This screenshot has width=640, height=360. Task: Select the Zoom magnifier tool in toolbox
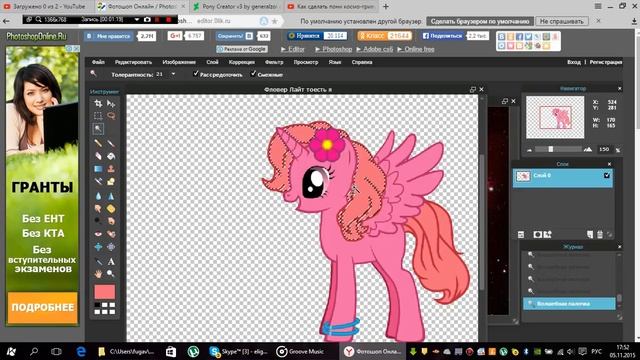click(x=111, y=274)
